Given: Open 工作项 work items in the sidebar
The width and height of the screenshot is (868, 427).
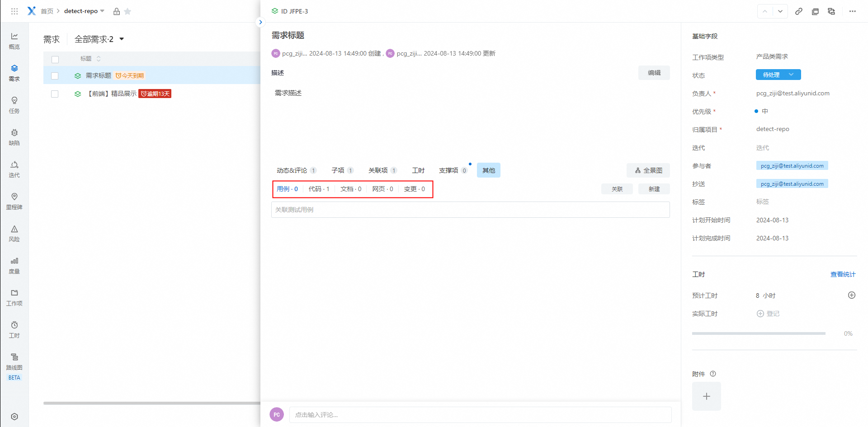Looking at the screenshot, I should coord(14,298).
